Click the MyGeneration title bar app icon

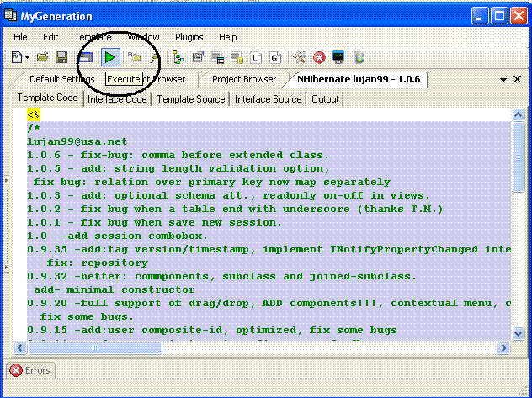[10, 15]
